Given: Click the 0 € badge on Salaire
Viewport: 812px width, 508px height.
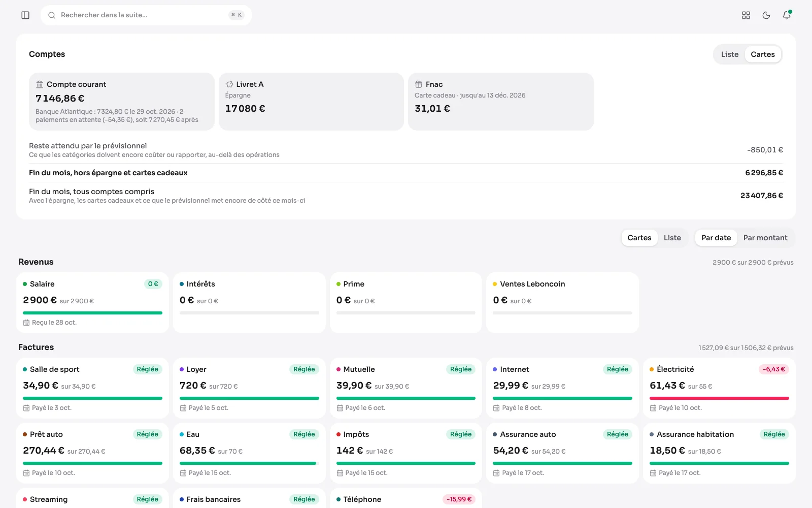Looking at the screenshot, I should click(153, 284).
